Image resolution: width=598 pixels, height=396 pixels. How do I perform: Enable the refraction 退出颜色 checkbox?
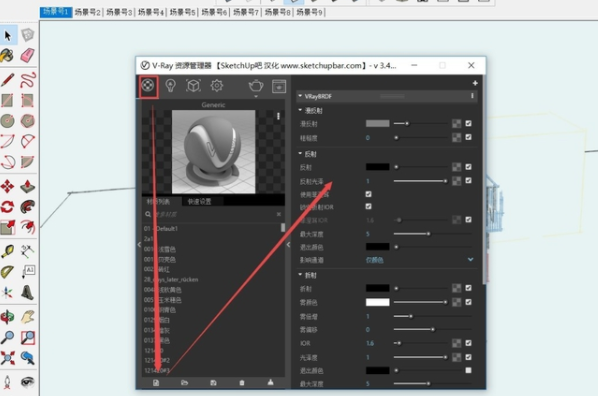(468, 370)
